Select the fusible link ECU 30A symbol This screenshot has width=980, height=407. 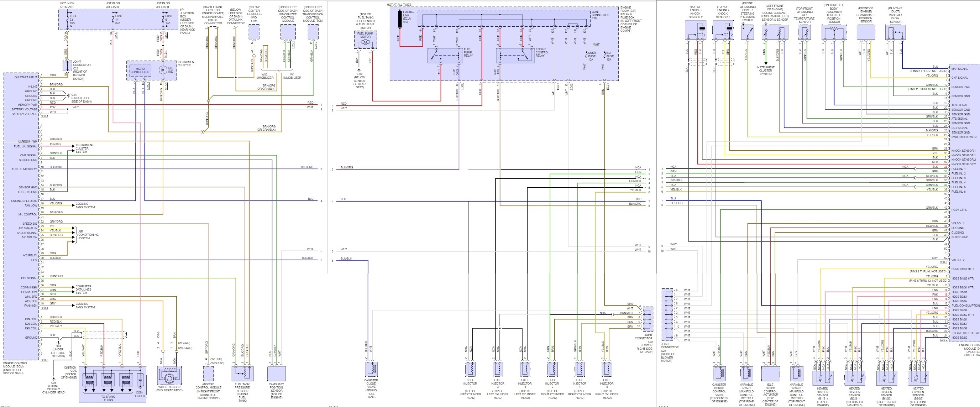point(400,19)
